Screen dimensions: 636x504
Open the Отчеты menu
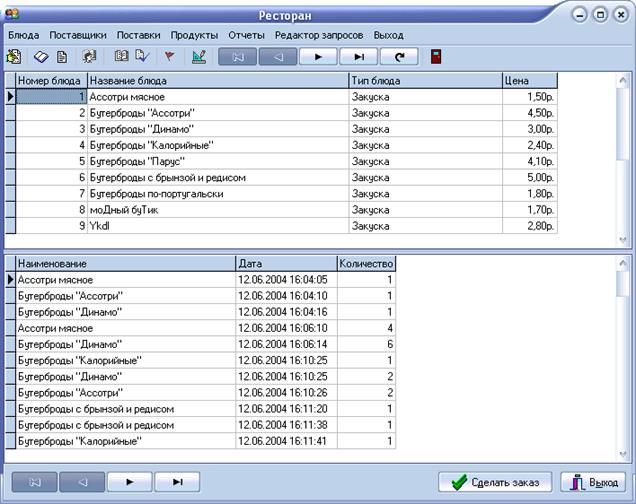point(246,35)
